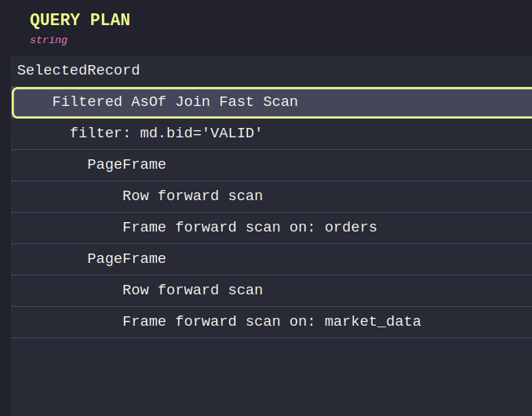Image resolution: width=532 pixels, height=416 pixels.
Task: Select the Row forward scan row above orders
Action: (x=192, y=196)
